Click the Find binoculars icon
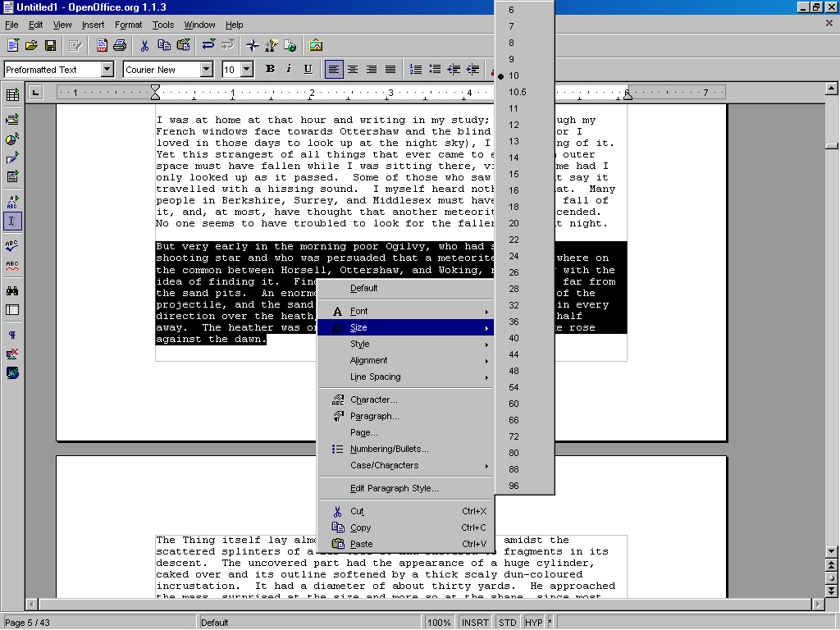 coord(12,290)
